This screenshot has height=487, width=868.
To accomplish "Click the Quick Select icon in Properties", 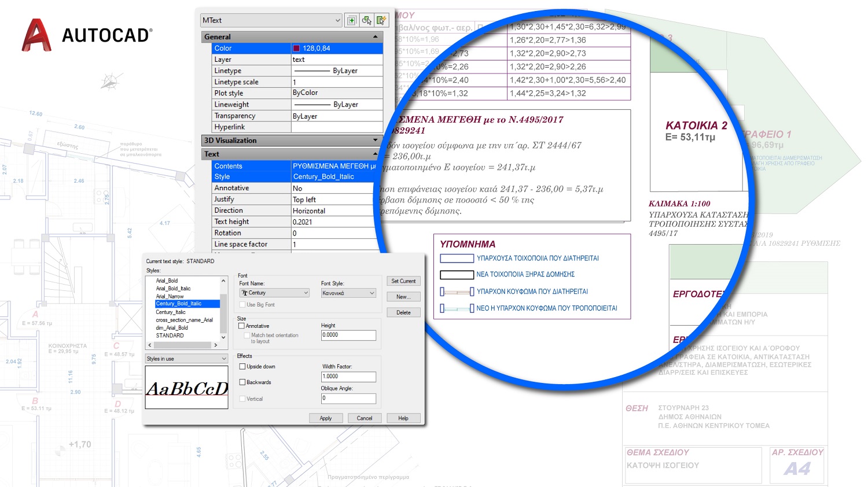I will tap(381, 20).
